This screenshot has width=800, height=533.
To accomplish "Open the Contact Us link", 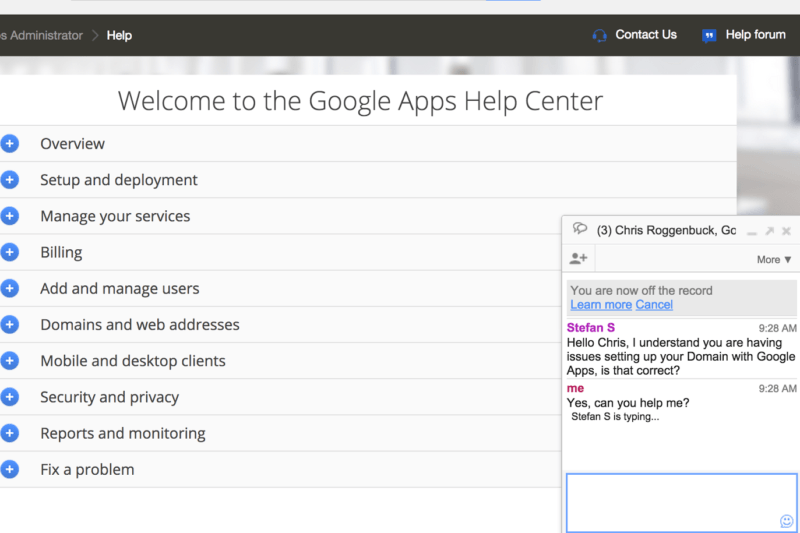I will click(646, 35).
